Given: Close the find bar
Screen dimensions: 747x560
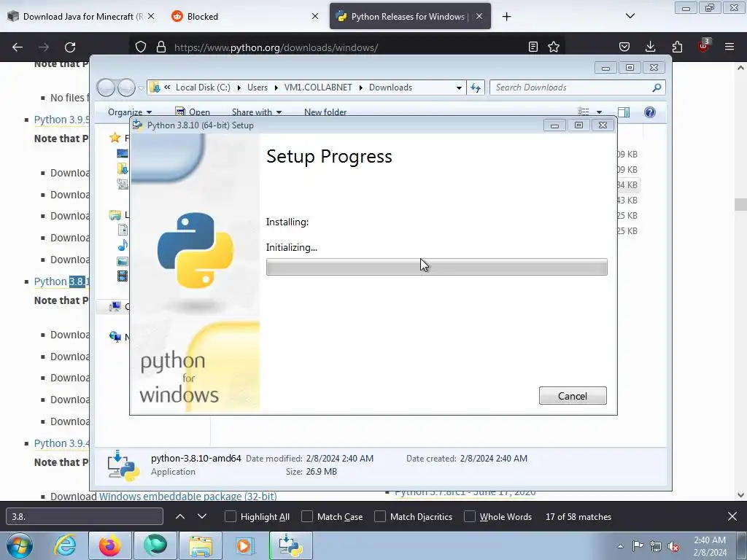Looking at the screenshot, I should tap(732, 517).
